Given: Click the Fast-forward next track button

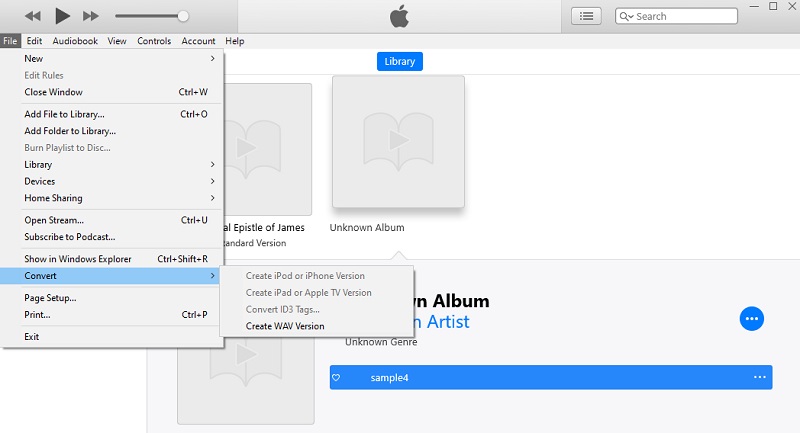Looking at the screenshot, I should [91, 16].
